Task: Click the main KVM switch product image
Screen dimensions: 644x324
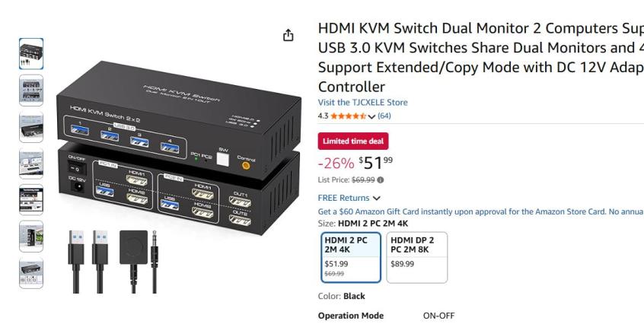Action: point(179,164)
